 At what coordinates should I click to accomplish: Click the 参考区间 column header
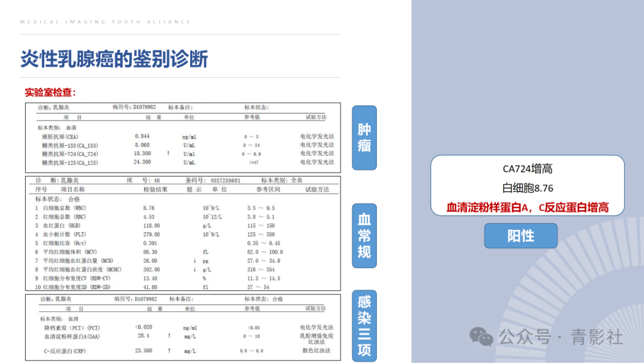point(268,189)
